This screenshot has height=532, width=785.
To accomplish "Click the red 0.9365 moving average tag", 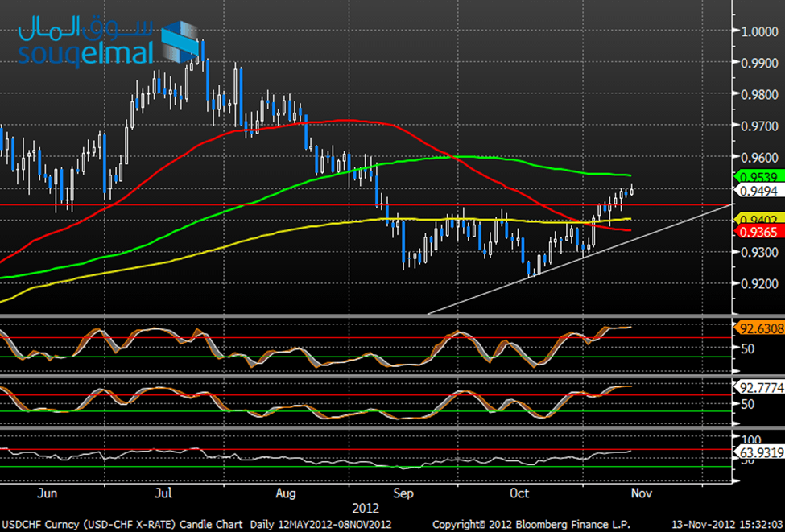I will [757, 231].
